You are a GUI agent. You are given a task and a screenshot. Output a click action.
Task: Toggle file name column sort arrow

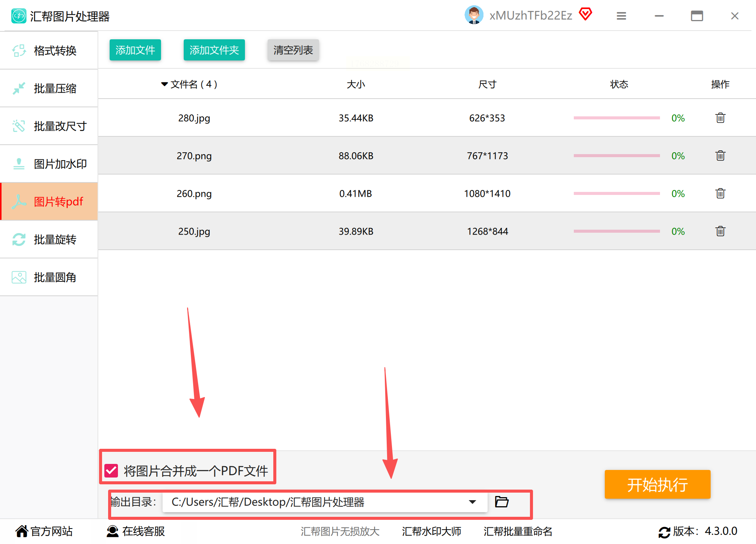pyautogui.click(x=164, y=84)
